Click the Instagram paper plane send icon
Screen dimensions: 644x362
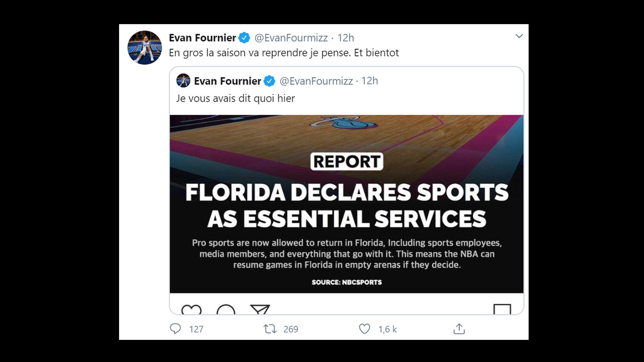[x=260, y=309]
